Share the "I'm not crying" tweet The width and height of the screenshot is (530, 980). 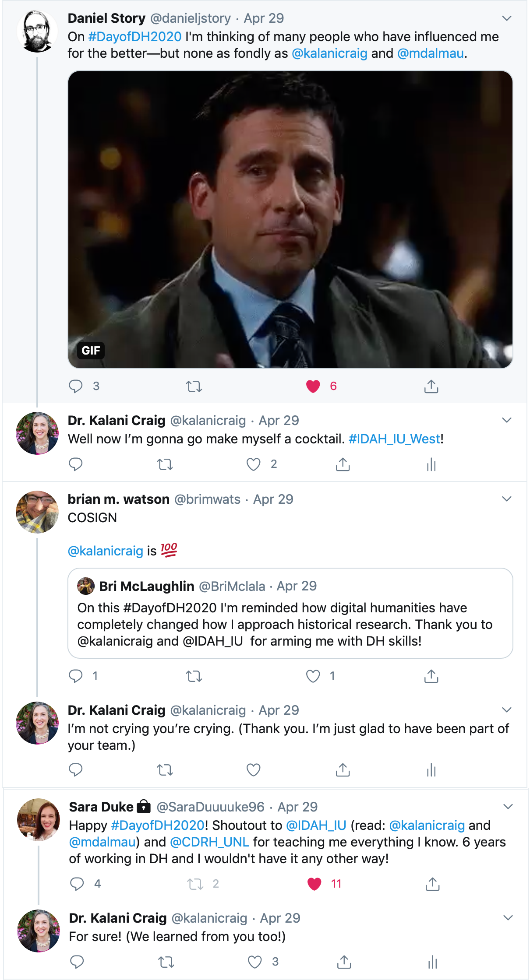tap(343, 769)
